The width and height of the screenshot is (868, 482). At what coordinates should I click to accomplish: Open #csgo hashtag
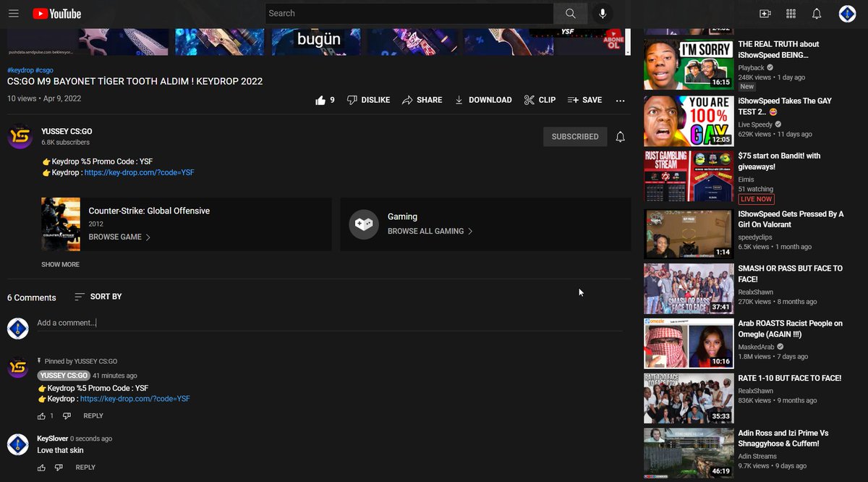click(44, 70)
